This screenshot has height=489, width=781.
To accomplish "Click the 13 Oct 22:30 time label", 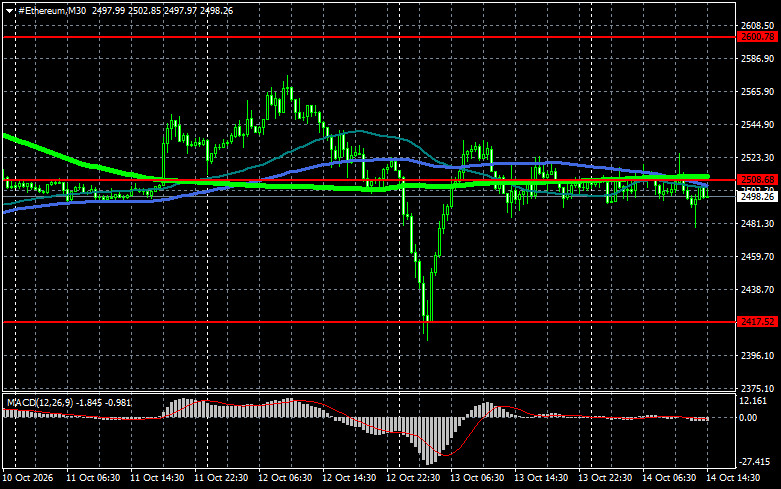I will (605, 478).
